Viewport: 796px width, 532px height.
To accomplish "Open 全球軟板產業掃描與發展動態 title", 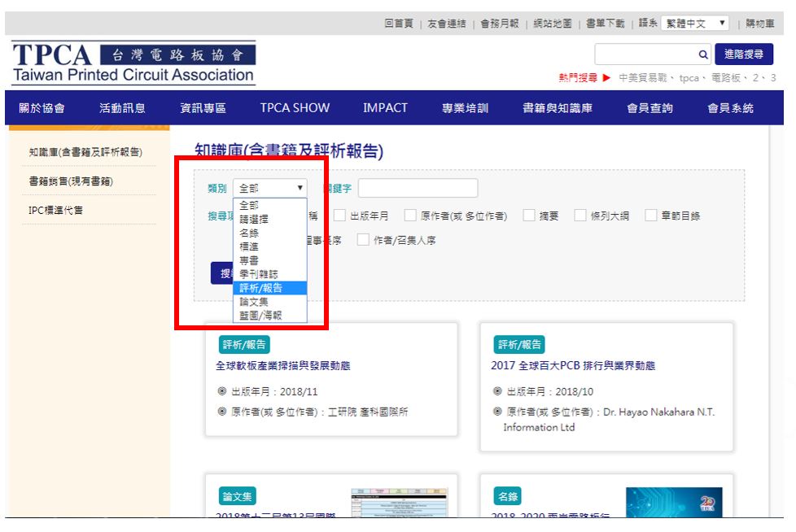I will (282, 366).
